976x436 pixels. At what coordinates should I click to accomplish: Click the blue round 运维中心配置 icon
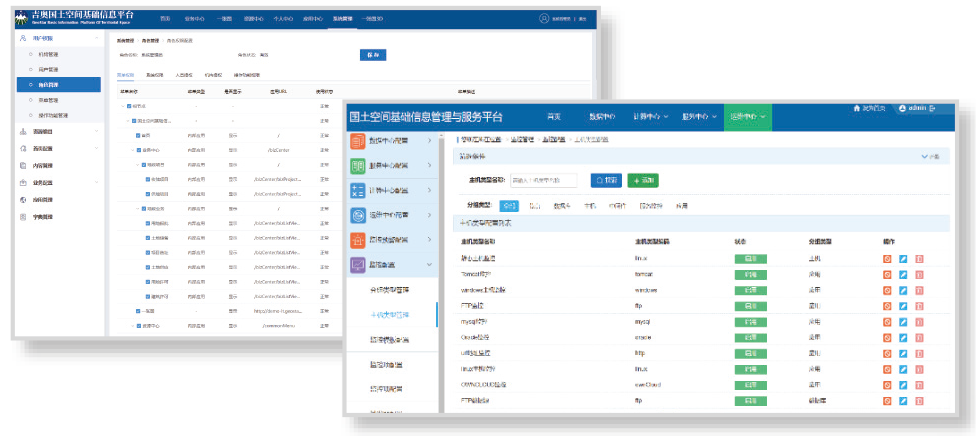[x=358, y=216]
